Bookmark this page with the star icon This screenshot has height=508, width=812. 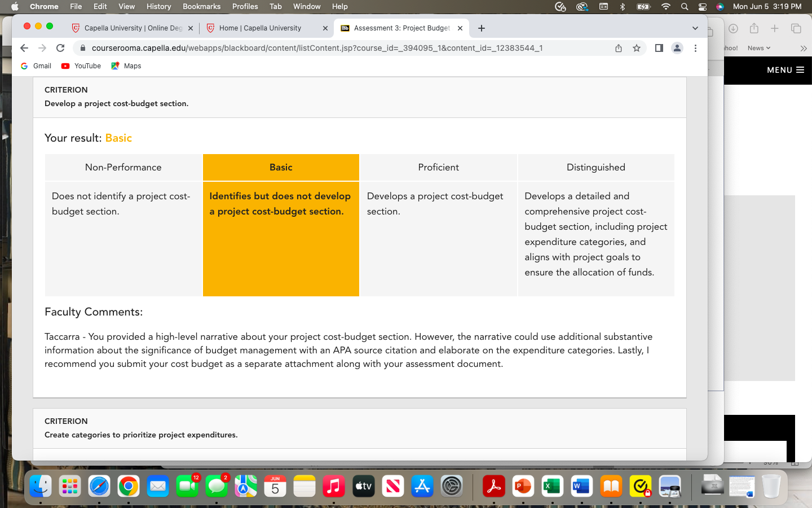tap(637, 48)
